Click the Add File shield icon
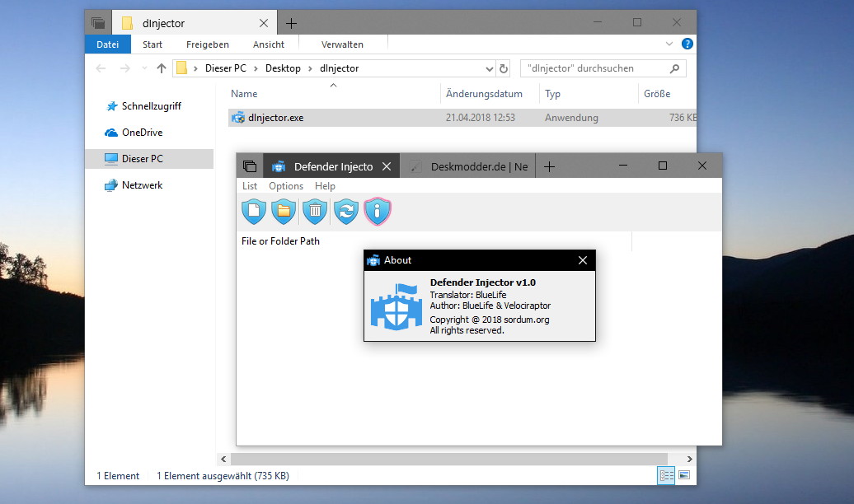 (x=254, y=211)
